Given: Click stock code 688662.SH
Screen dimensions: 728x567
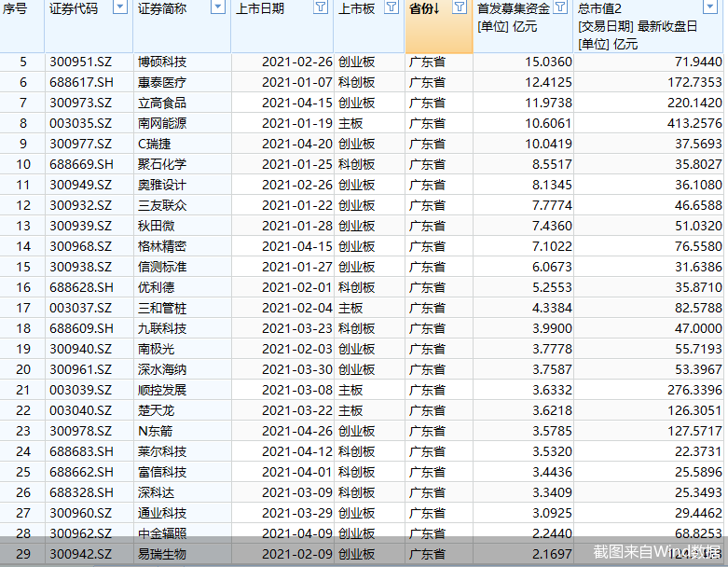Looking at the screenshot, I should pyautogui.click(x=81, y=472).
